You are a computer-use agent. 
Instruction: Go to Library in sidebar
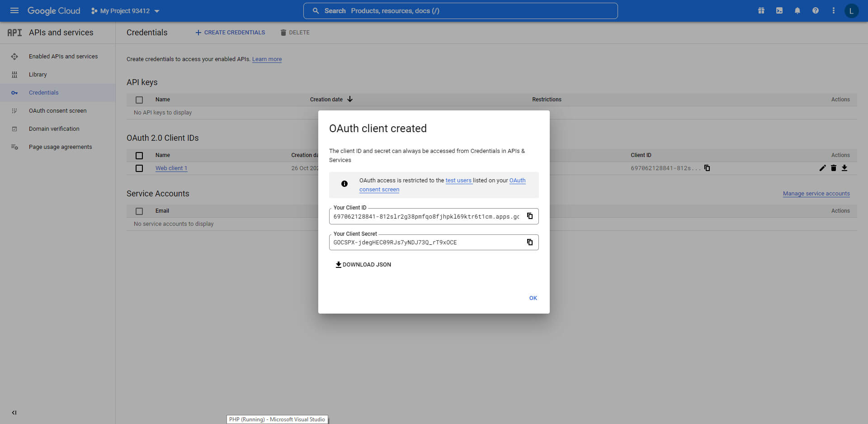point(38,75)
